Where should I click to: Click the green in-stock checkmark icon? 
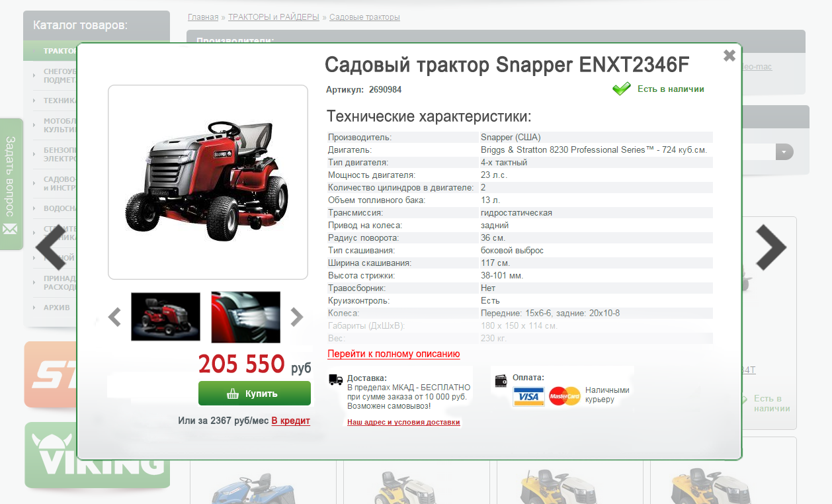click(x=622, y=89)
